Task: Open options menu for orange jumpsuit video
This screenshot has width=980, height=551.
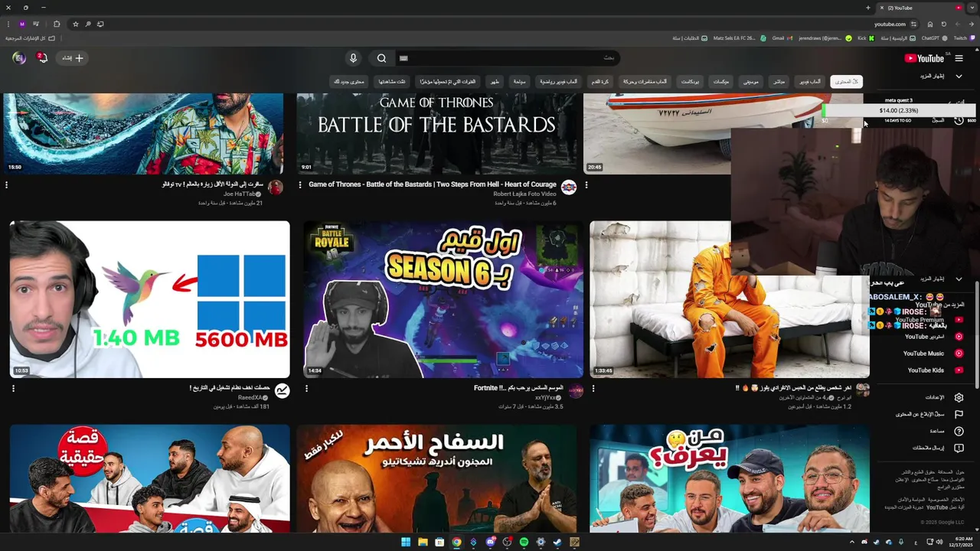Action: point(593,389)
